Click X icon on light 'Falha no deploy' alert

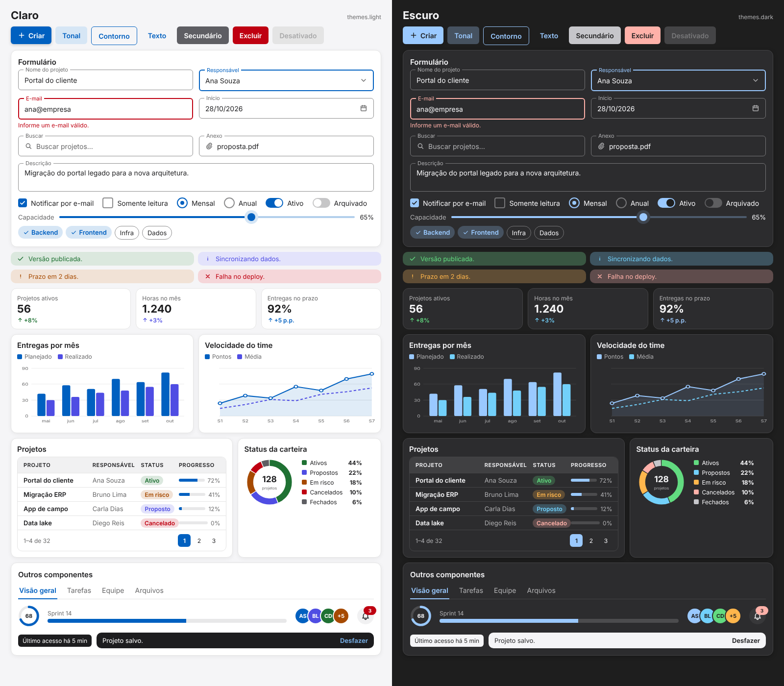pyautogui.click(x=208, y=276)
